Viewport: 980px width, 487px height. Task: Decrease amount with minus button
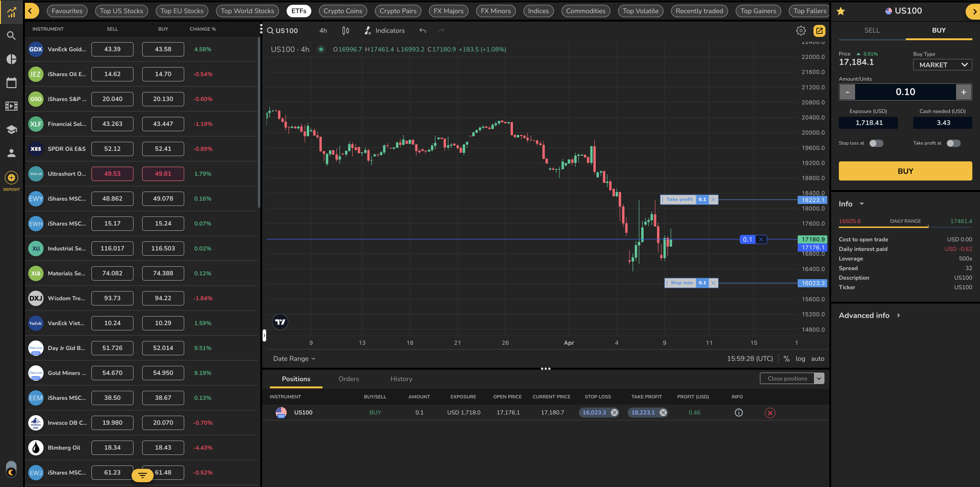pyautogui.click(x=847, y=92)
